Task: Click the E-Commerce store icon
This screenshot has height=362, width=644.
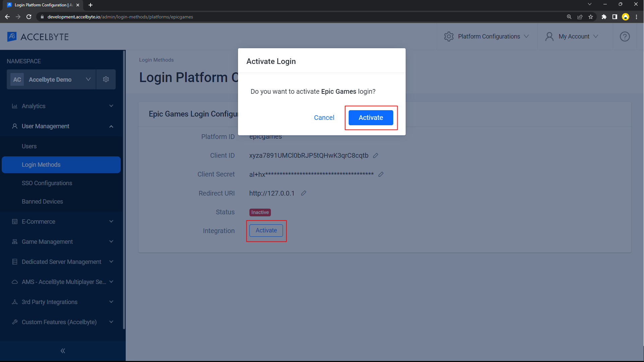Action: coord(15,222)
